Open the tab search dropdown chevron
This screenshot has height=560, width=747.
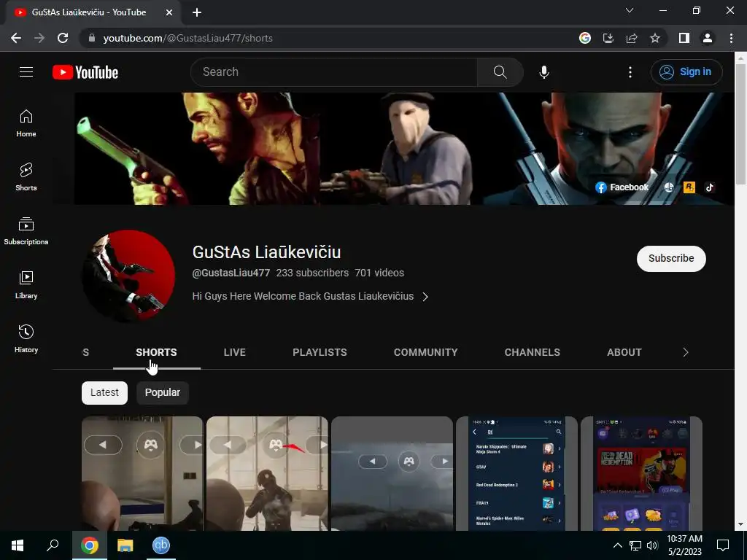coord(630,10)
